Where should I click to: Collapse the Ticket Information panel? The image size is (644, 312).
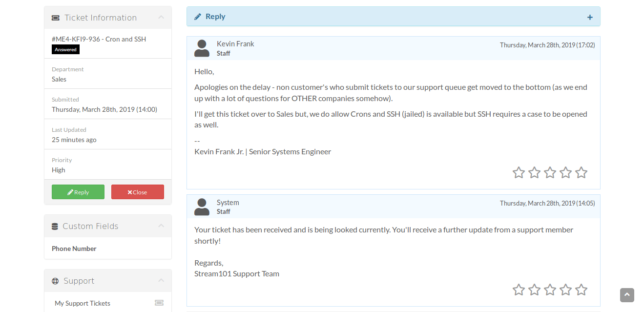[161, 18]
